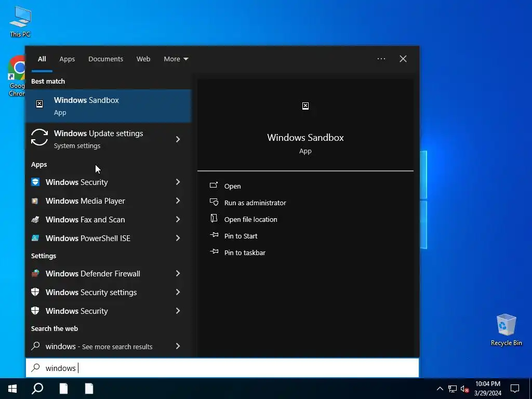Open the Action Center notifications icon

coord(515,389)
